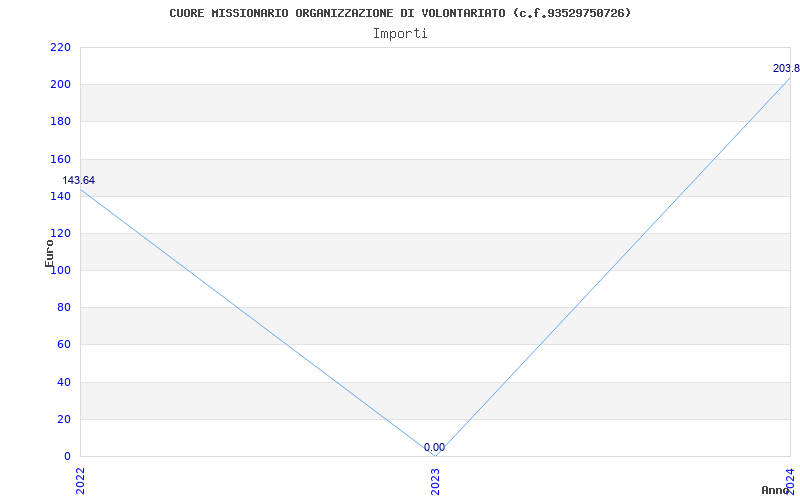Click the 0.00 data label
The image size is (800, 500).
434,447
